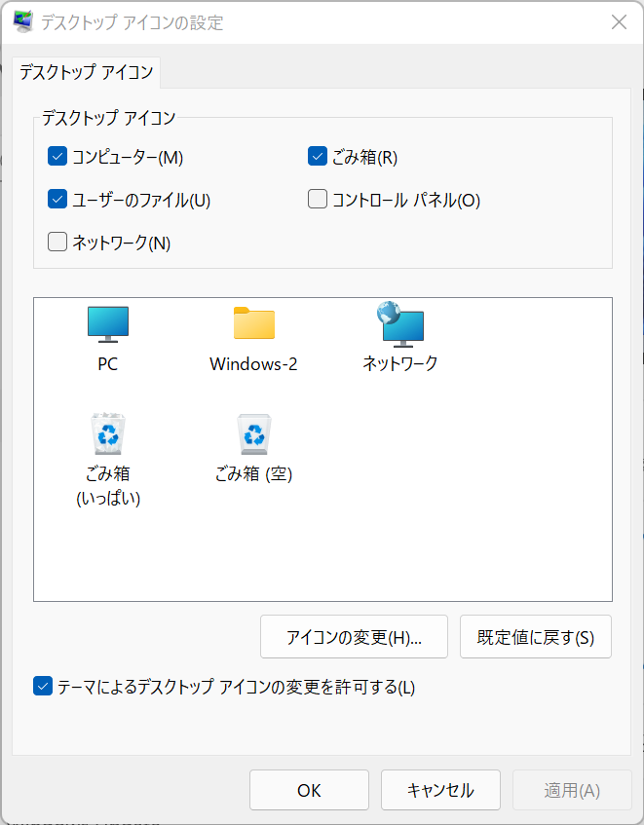Enable the コントロール パネル(O) checkbox
Image resolution: width=644 pixels, height=825 pixels.
[x=318, y=199]
